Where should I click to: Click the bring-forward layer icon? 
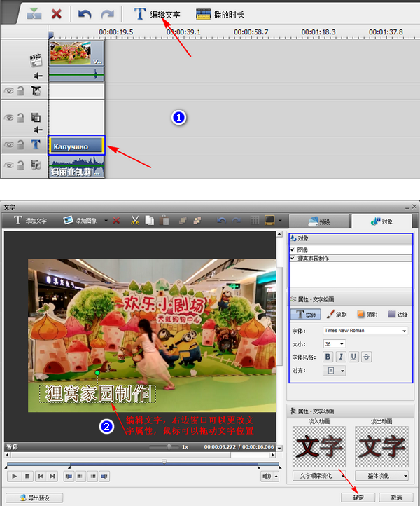coord(183,220)
